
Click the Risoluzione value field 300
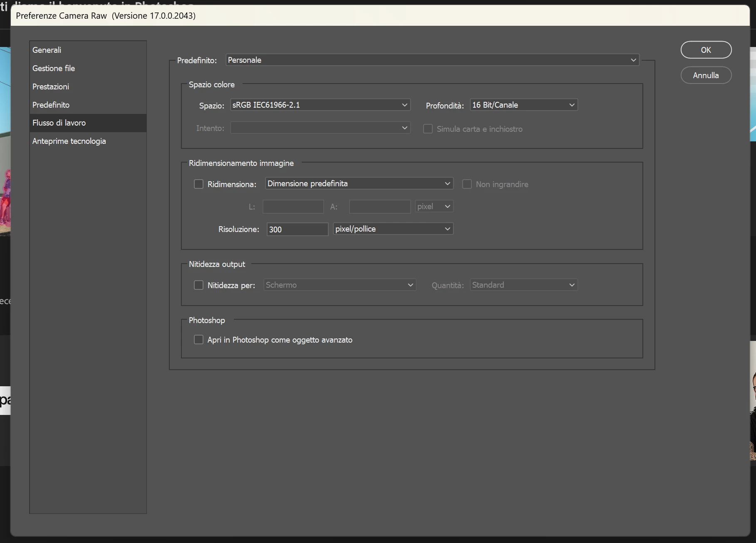[297, 229]
